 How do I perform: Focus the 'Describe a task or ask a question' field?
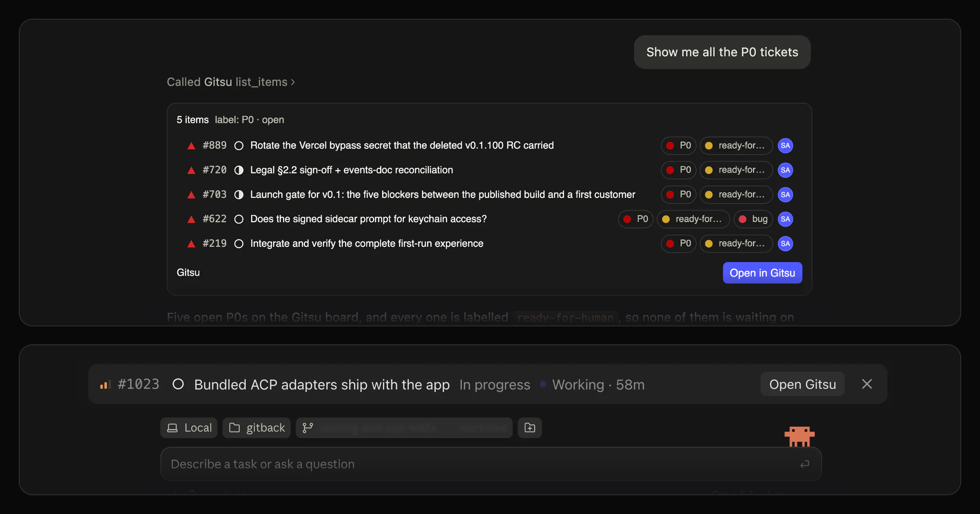[491, 464]
